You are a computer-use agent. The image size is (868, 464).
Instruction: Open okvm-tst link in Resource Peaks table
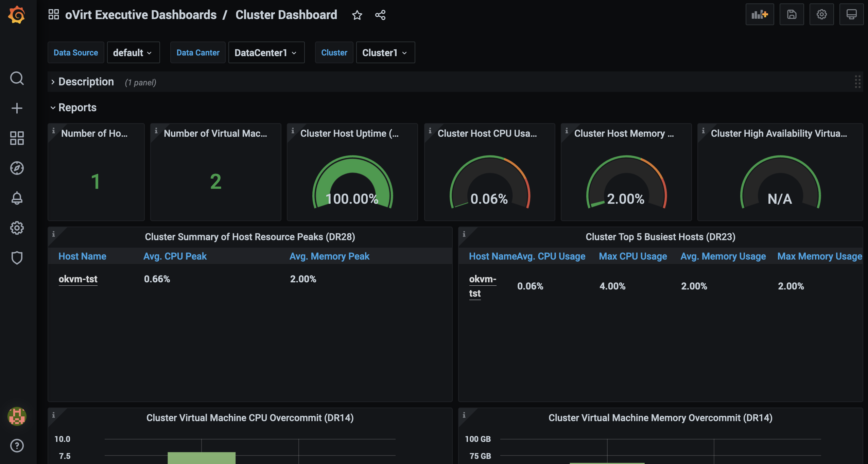pos(78,279)
